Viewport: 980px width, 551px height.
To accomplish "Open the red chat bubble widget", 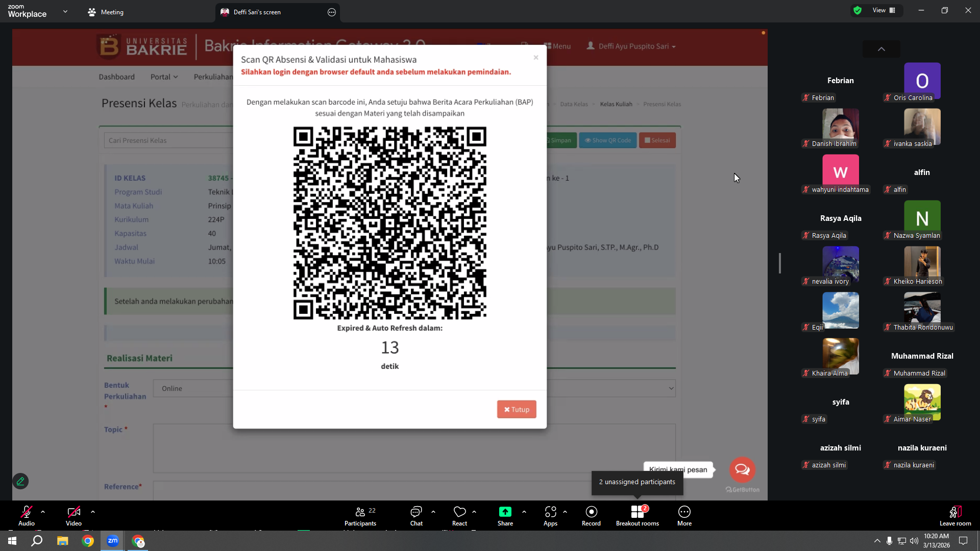I will (x=742, y=469).
